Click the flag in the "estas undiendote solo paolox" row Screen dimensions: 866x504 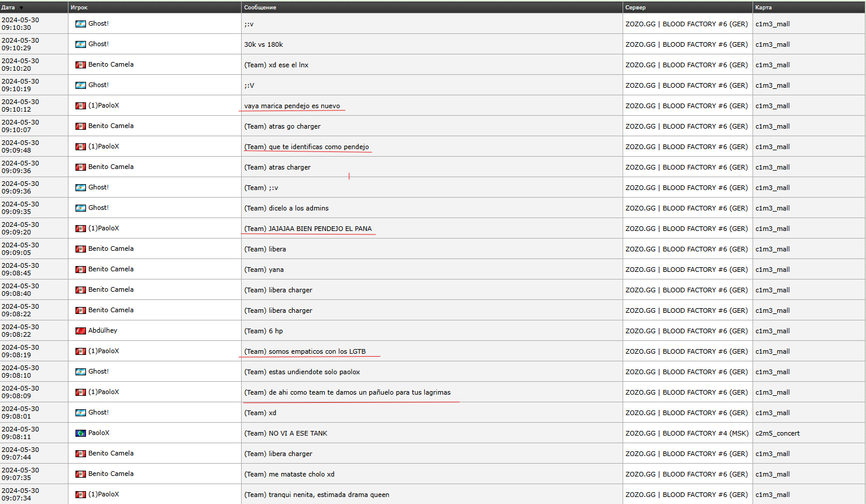pyautogui.click(x=80, y=372)
